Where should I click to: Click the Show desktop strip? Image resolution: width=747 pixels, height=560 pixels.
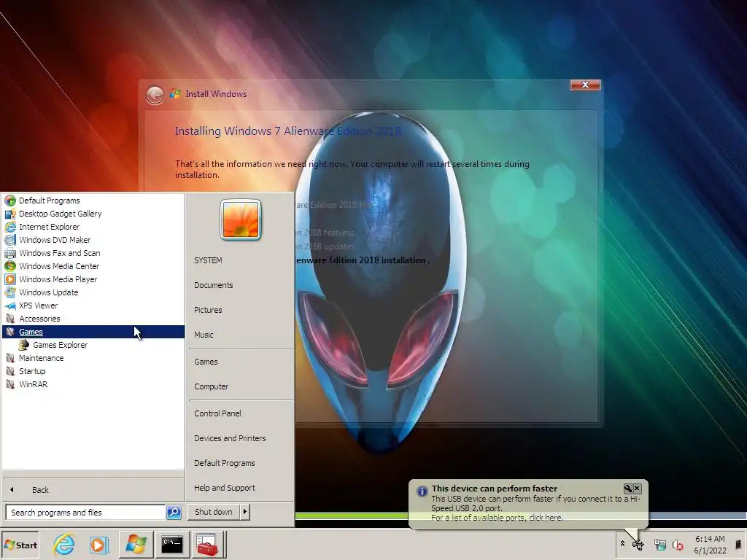pos(738,544)
